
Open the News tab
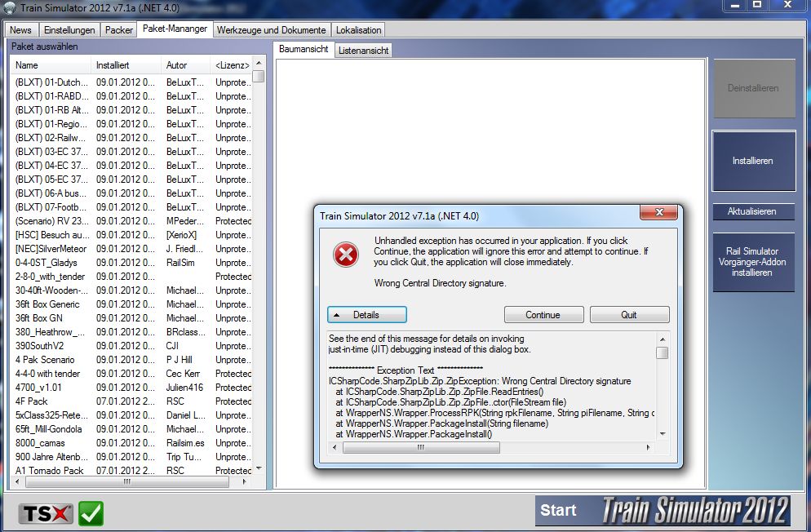[x=20, y=30]
